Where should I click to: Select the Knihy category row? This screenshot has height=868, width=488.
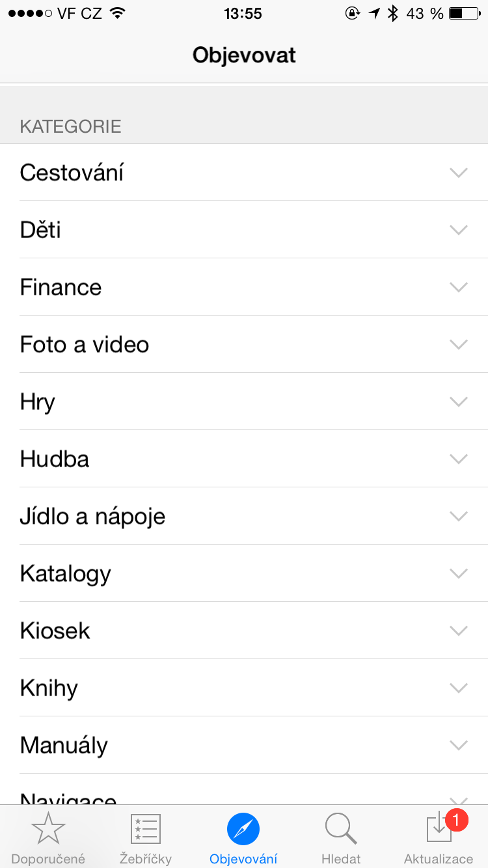(x=49, y=688)
